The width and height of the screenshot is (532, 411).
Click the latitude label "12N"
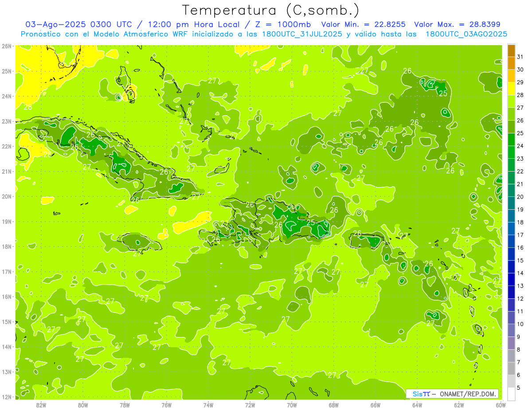coord(7,397)
